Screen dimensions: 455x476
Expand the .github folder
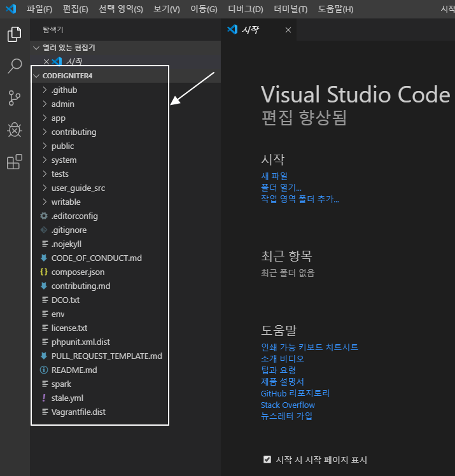[45, 90]
